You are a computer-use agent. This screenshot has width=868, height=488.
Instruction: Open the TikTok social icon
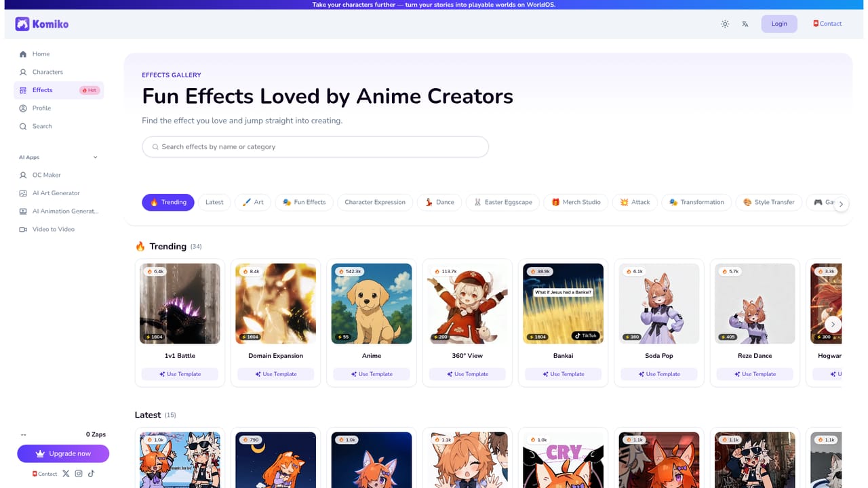click(x=91, y=474)
